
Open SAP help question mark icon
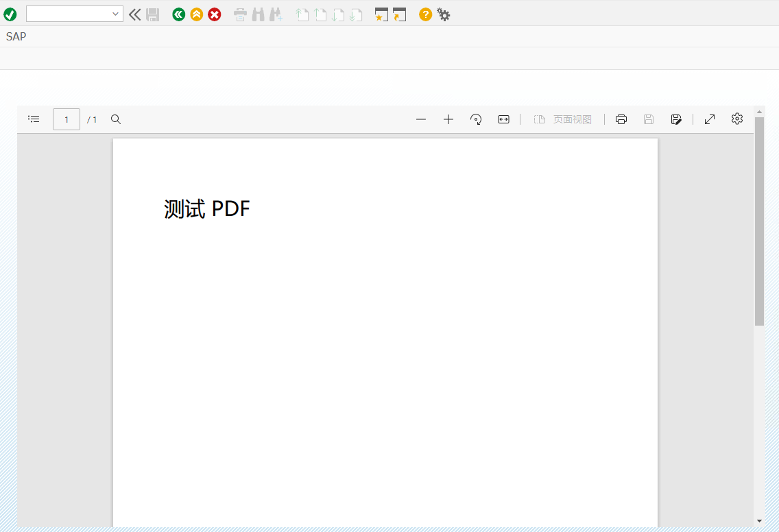[x=425, y=14]
